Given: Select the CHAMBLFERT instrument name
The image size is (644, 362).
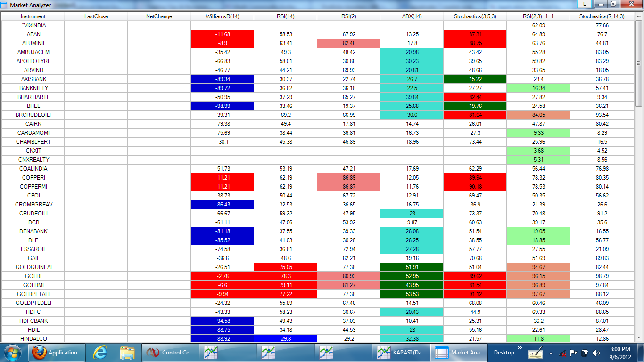Looking at the screenshot, I should point(33,142).
